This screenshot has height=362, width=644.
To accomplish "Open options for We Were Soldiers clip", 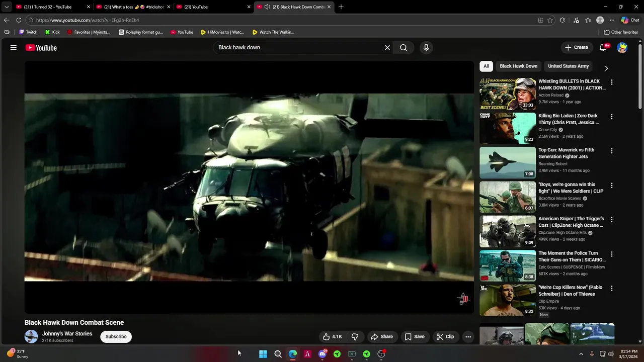I will (x=612, y=186).
